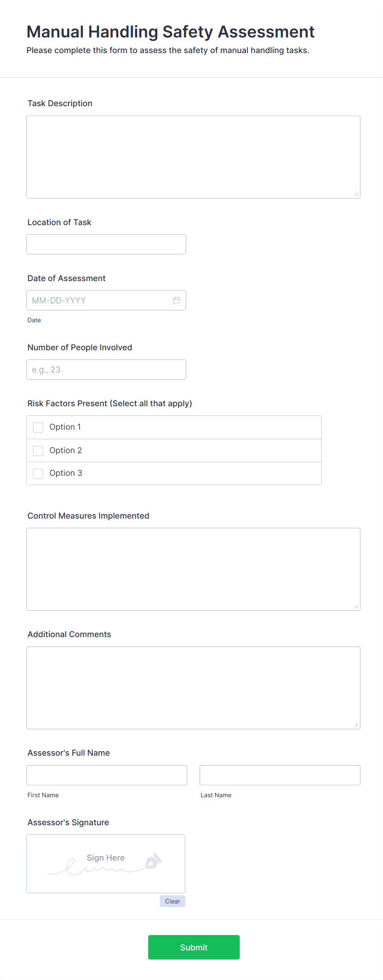The width and height of the screenshot is (383, 980).
Task: Check the Option 3 risk factor
Action: [38, 473]
